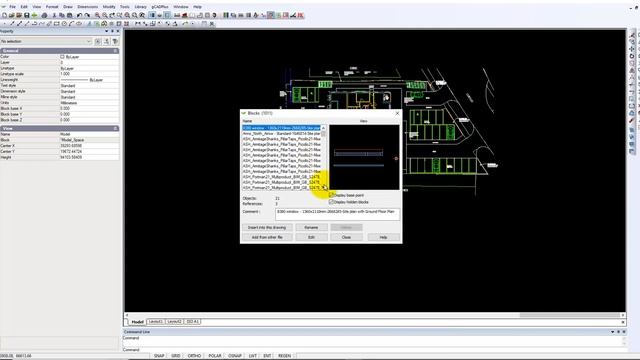Open the No selection dropdown
The height and width of the screenshot is (360, 640).
point(46,41)
